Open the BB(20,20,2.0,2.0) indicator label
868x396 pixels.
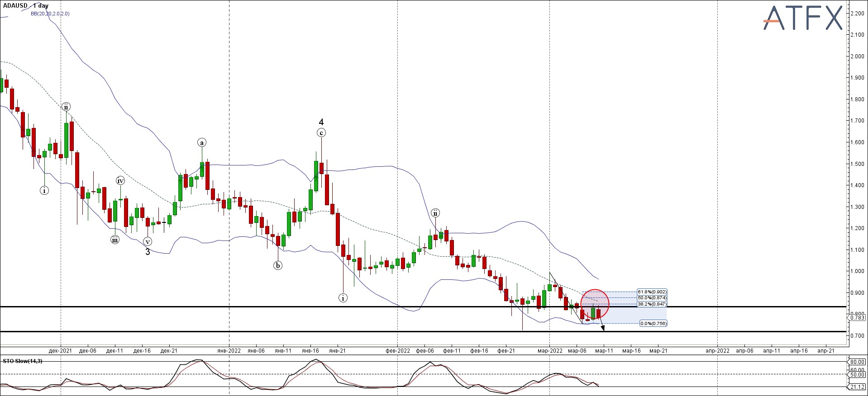click(x=50, y=14)
